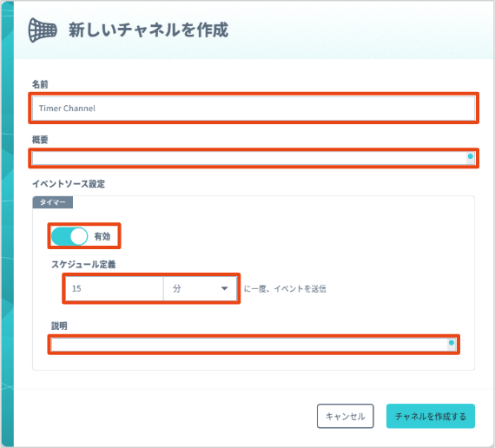Click the チャネルを作成する button
Screen dimensions: 495x448
pos(431,416)
